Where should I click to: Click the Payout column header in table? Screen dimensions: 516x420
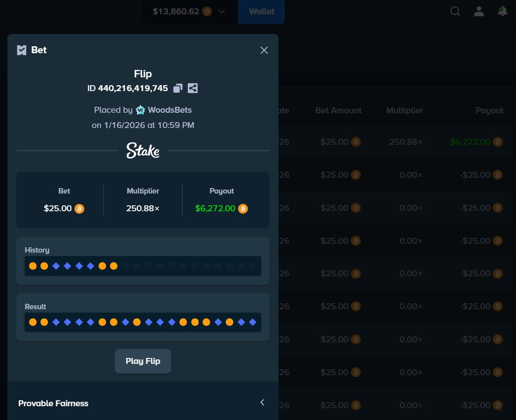click(x=489, y=110)
